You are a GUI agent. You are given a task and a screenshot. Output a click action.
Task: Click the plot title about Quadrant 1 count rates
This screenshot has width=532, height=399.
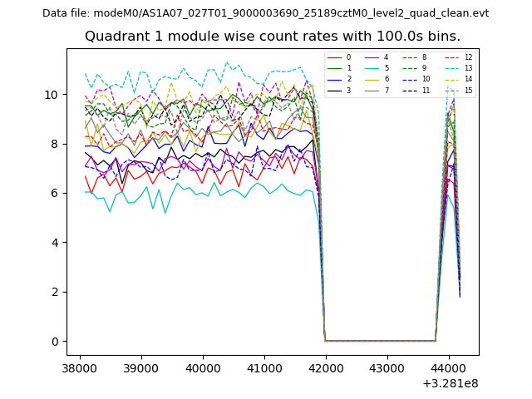(273, 37)
